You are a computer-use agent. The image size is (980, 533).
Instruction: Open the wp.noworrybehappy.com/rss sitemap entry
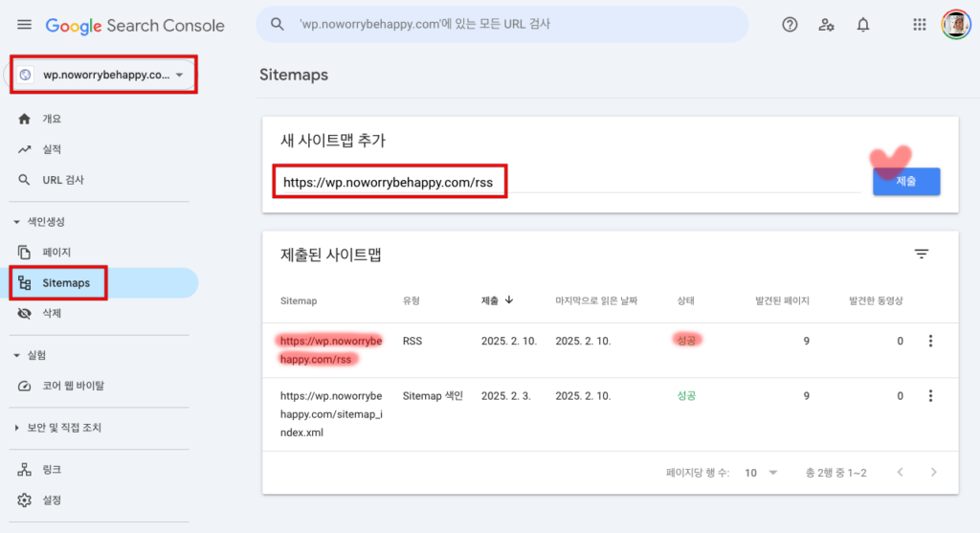331,350
